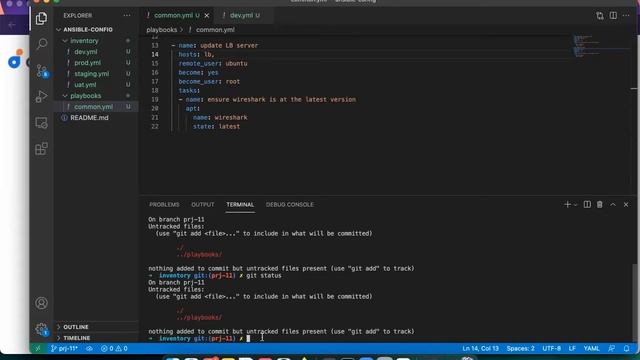The width and height of the screenshot is (640, 360).
Task: Expand the Timeline section
Action: click(96, 338)
